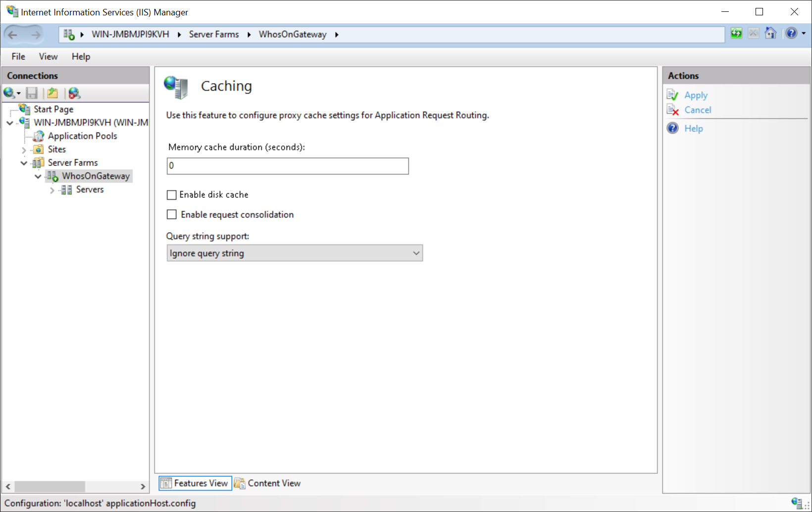812x512 pixels.
Task: Expand the Sites node
Action: (24, 150)
